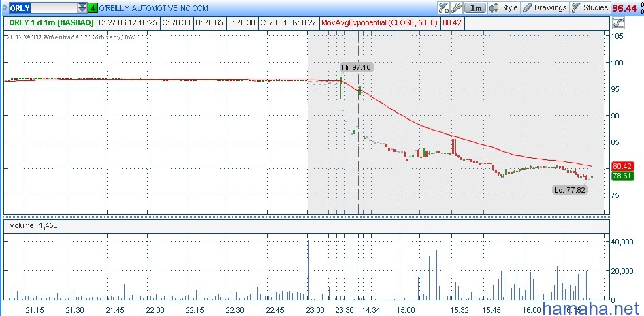The height and width of the screenshot is (316, 644).
Task: Click the MovAvgExponential (CLOSE, 50, 0) study label
Action: point(380,23)
